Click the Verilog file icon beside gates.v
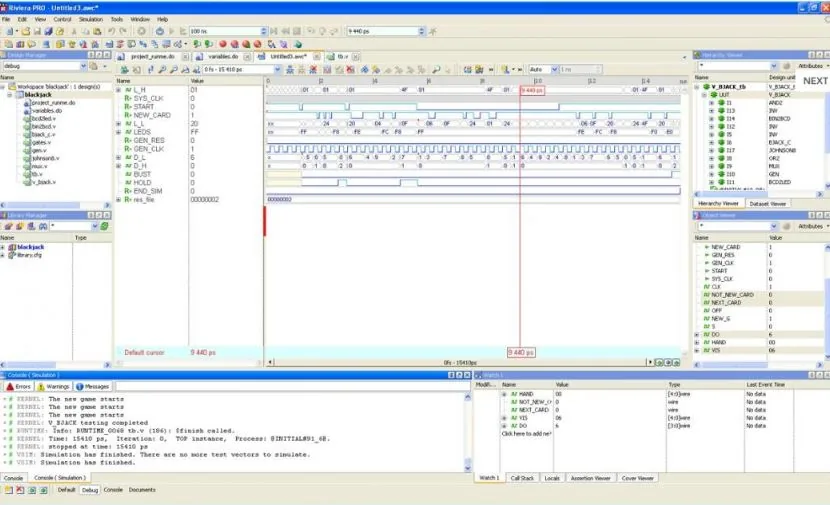 pos(27,142)
